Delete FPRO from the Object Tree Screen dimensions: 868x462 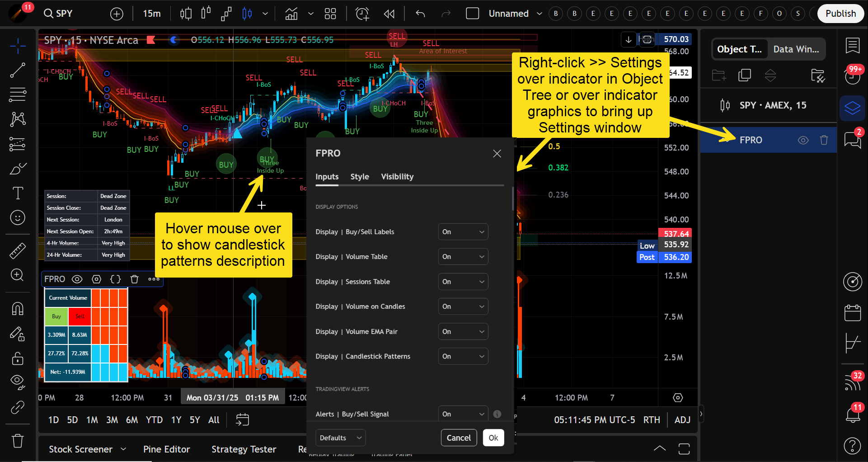tap(824, 140)
